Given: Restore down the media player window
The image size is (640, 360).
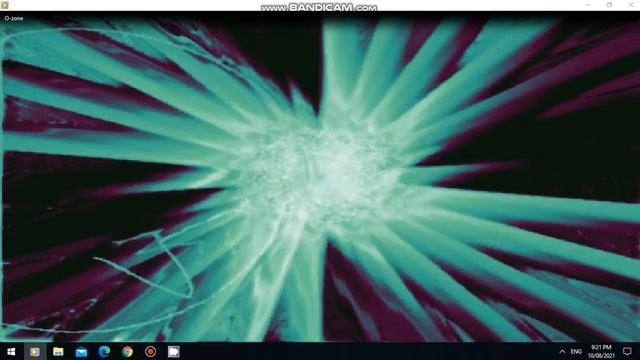Looking at the screenshot, I should click(x=609, y=4).
